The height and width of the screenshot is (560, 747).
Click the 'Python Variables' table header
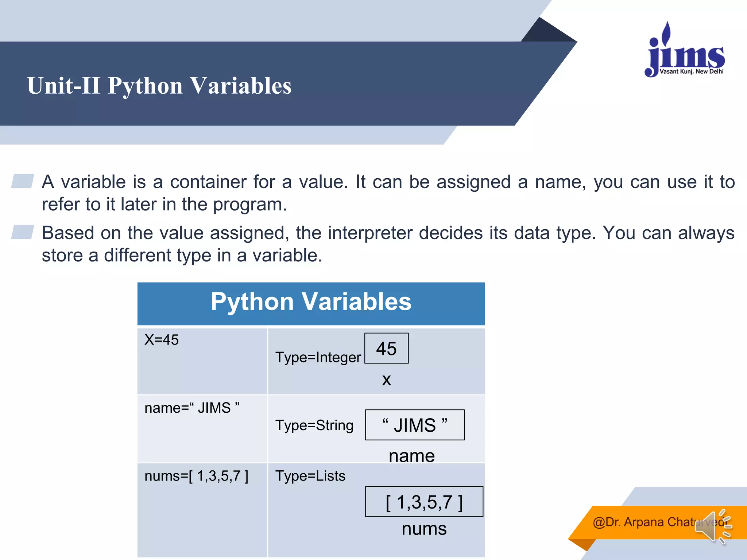click(x=311, y=303)
